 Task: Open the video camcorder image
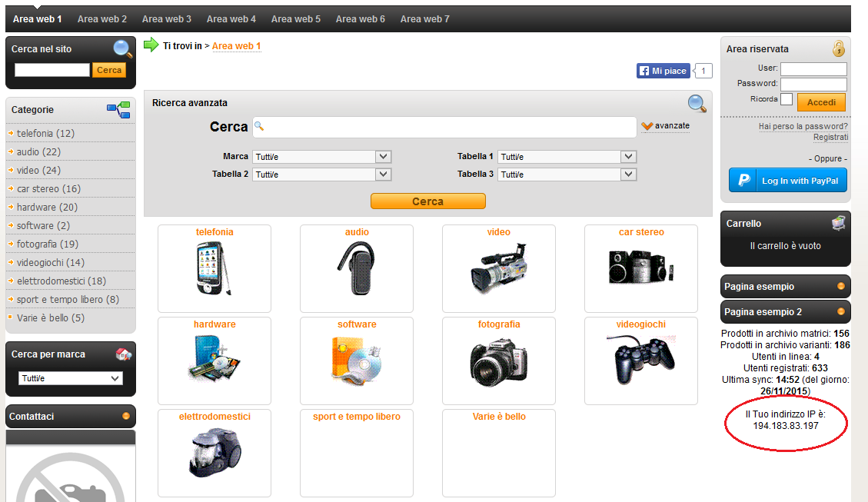[499, 268]
